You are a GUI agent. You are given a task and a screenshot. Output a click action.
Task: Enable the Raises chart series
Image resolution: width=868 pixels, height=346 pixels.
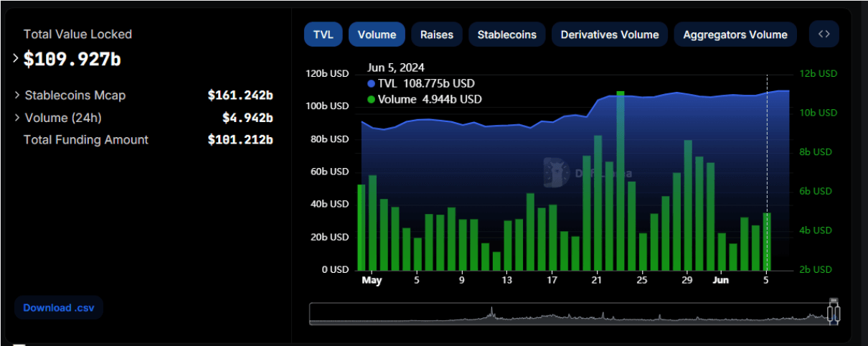click(436, 34)
